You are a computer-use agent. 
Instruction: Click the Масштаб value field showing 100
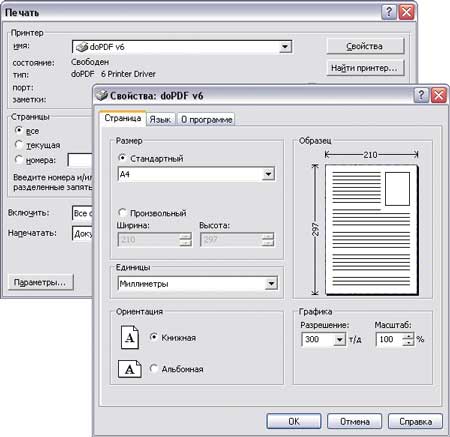[x=389, y=339]
